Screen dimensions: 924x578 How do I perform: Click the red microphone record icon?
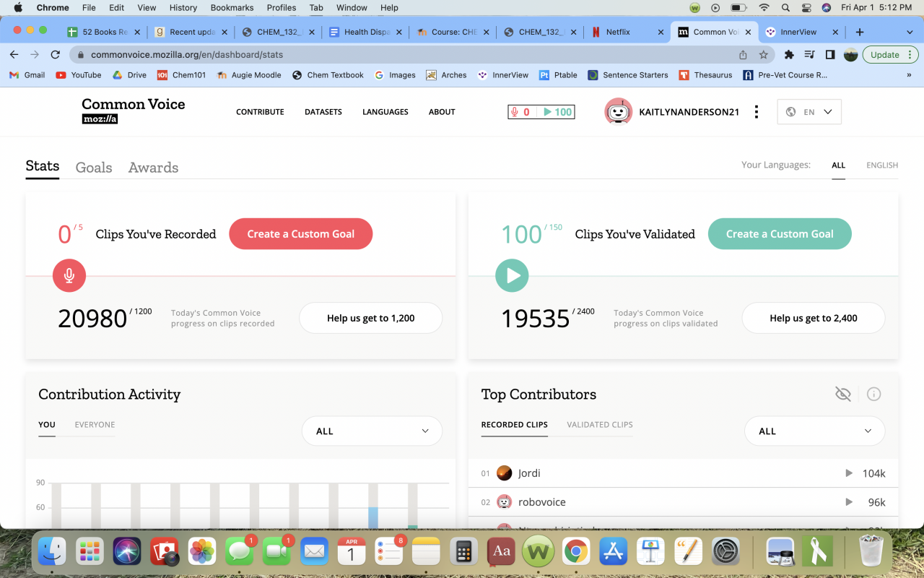69,275
